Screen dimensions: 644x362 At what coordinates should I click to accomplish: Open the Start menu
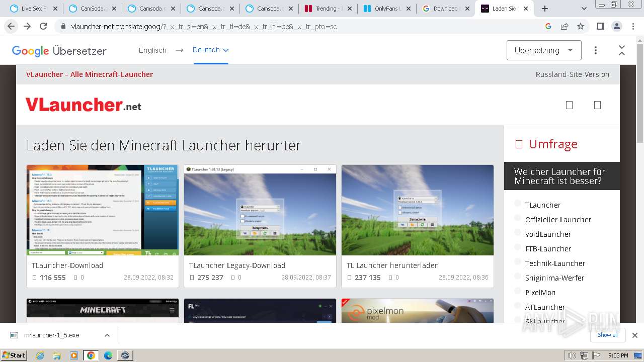click(14, 355)
